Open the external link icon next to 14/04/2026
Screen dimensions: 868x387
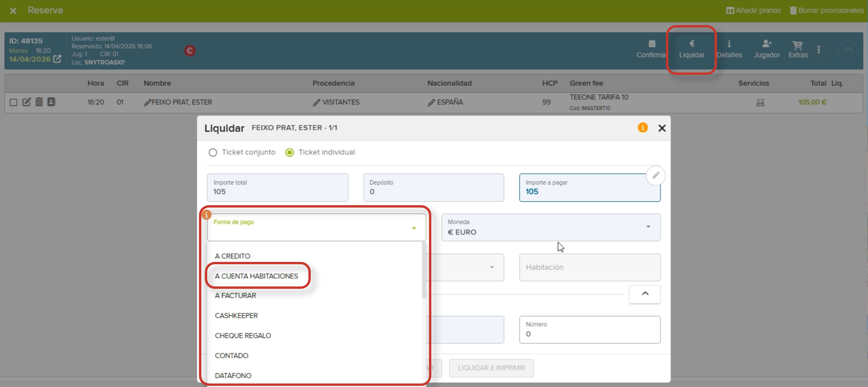(x=57, y=59)
